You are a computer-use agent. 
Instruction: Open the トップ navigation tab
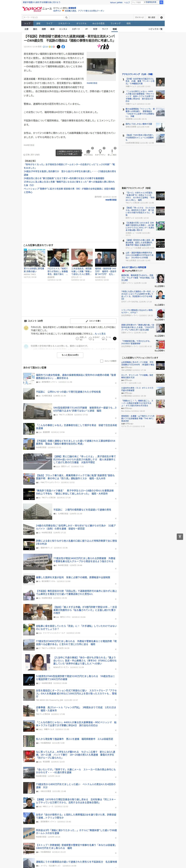click(27, 24)
